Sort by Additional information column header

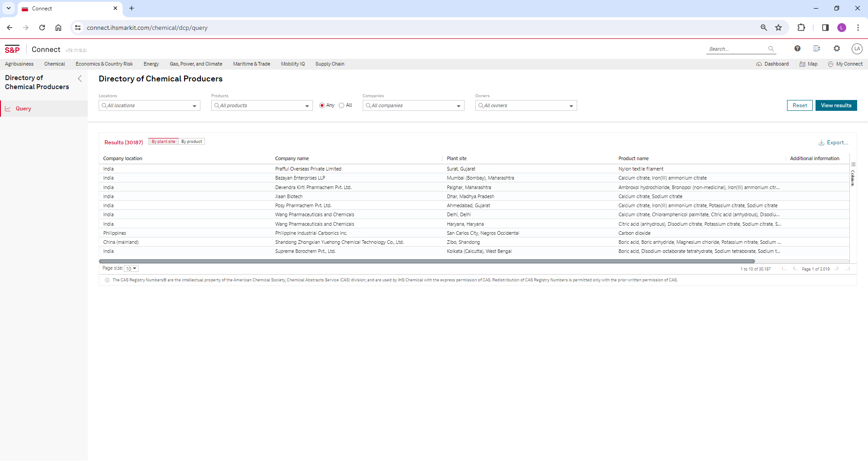(814, 159)
